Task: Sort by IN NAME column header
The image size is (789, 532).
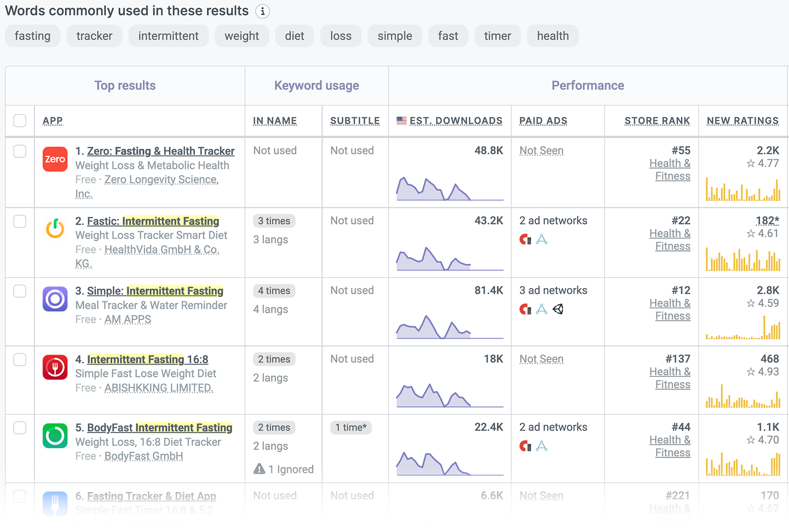Action: (x=275, y=121)
